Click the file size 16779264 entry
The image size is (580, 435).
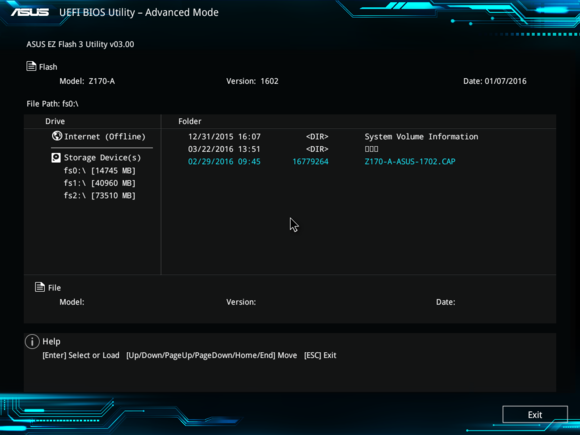[x=310, y=162]
